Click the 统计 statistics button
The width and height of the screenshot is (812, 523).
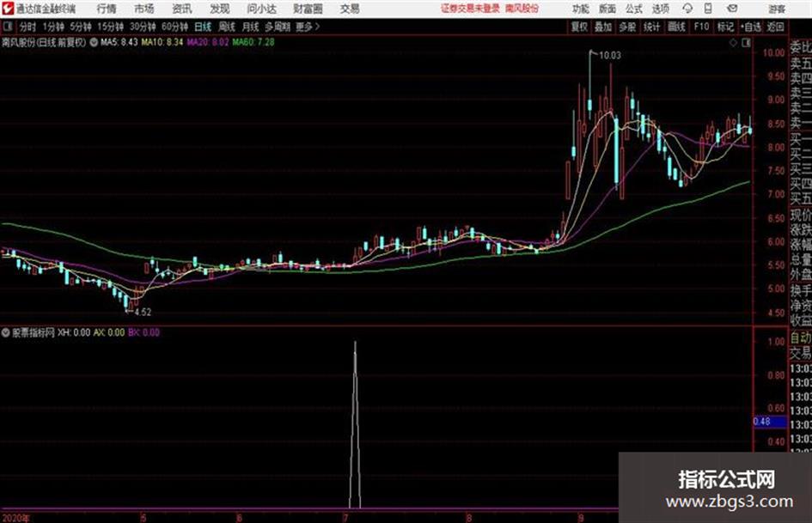(x=651, y=27)
